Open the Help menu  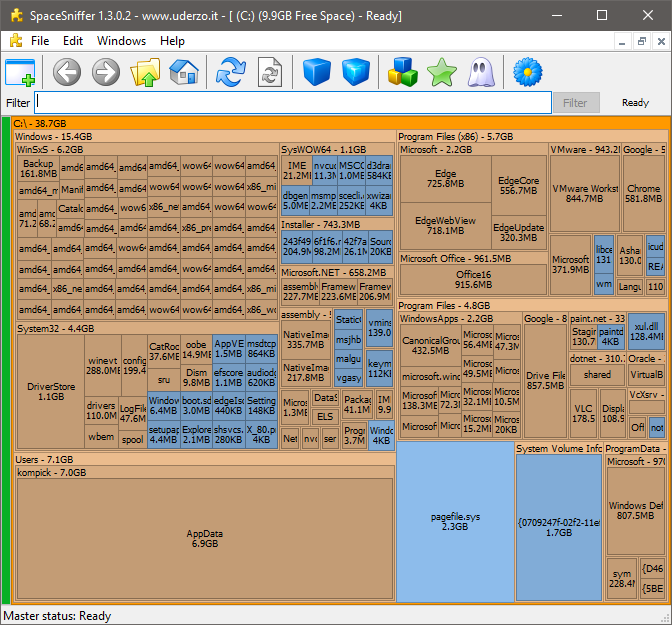[172, 41]
